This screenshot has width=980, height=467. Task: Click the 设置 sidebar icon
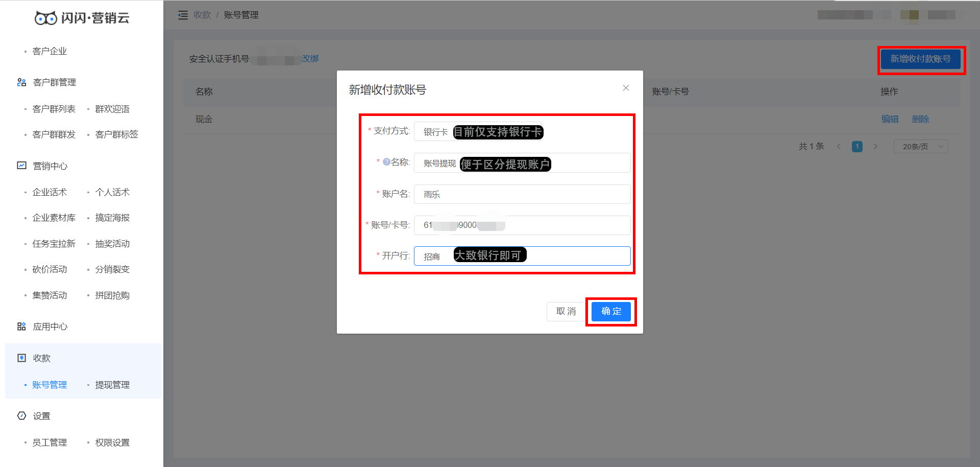pos(21,416)
